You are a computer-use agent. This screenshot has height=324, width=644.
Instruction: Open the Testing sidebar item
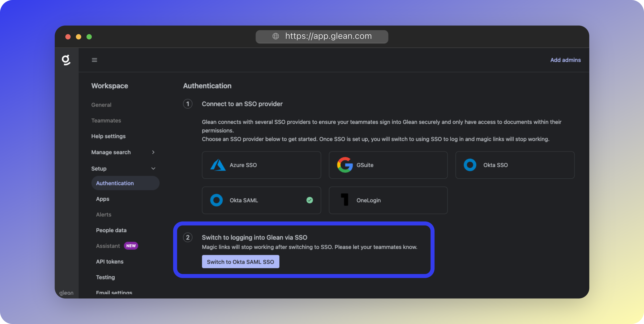[105, 277]
